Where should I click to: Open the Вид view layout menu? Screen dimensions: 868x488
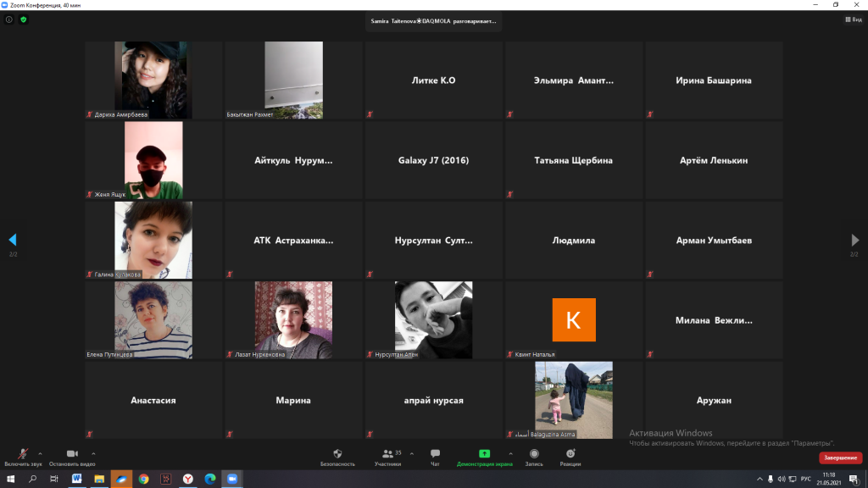pos(853,19)
